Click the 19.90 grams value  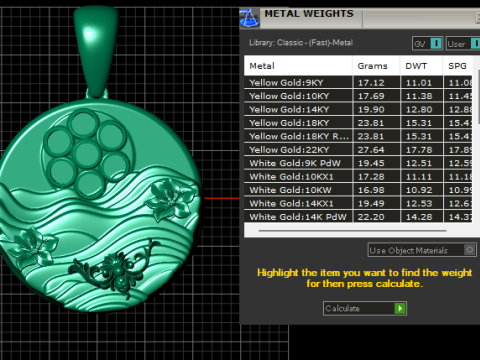point(371,109)
